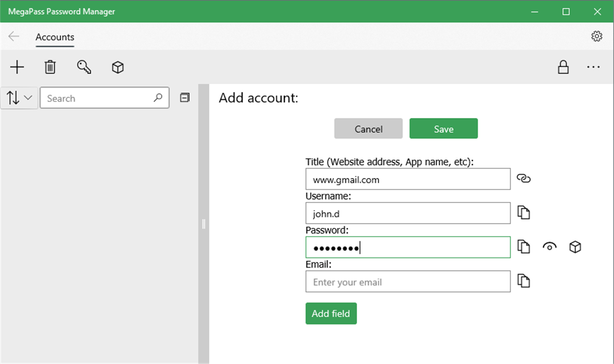The width and height of the screenshot is (614, 364).
Task: Cancel adding the account
Action: (x=368, y=128)
